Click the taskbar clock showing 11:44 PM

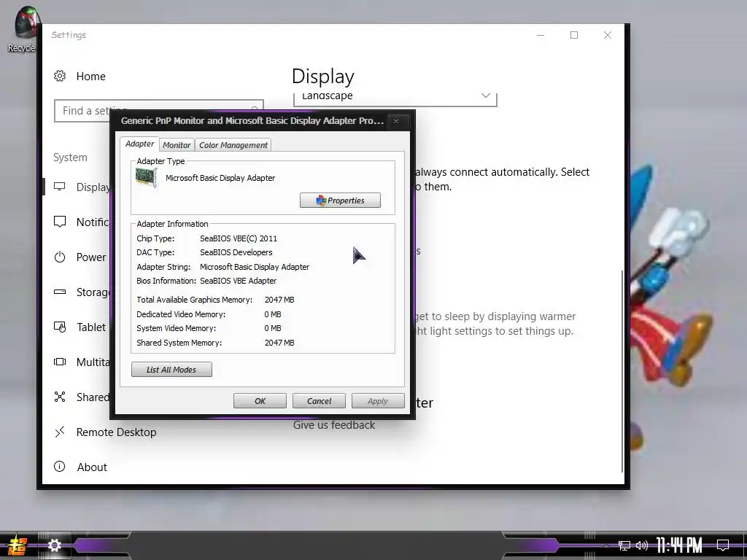click(679, 545)
